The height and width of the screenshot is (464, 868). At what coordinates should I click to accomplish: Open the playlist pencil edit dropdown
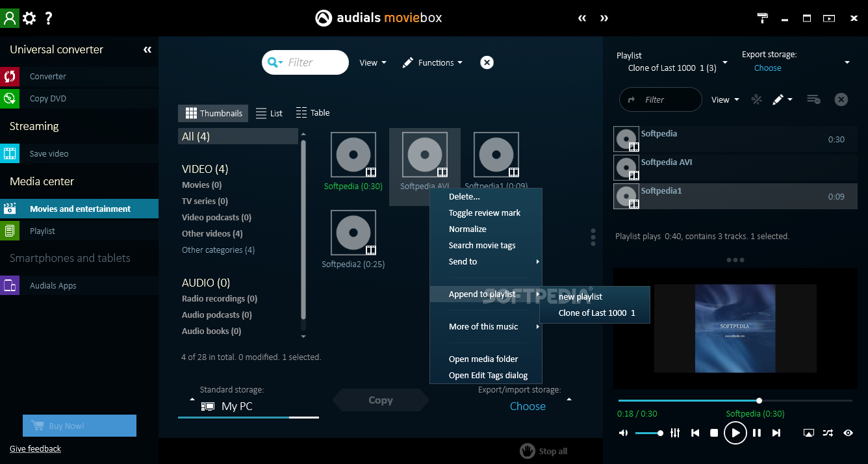(782, 99)
